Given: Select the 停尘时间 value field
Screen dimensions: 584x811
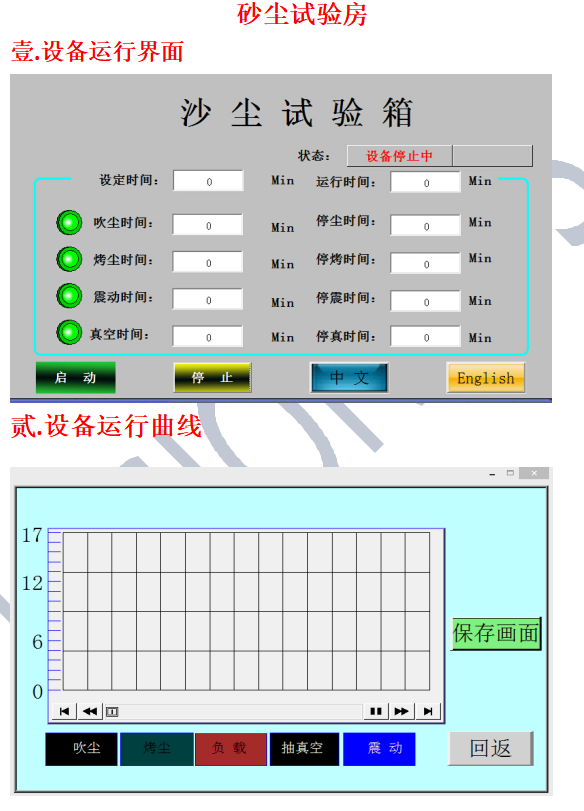Looking at the screenshot, I should click(x=426, y=226).
